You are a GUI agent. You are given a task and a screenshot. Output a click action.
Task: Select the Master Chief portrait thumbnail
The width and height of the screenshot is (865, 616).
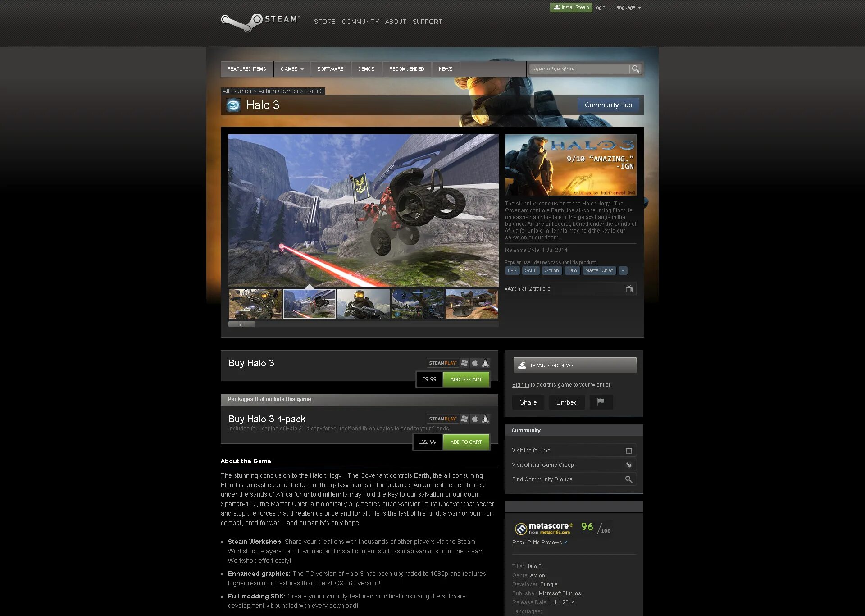tap(363, 304)
